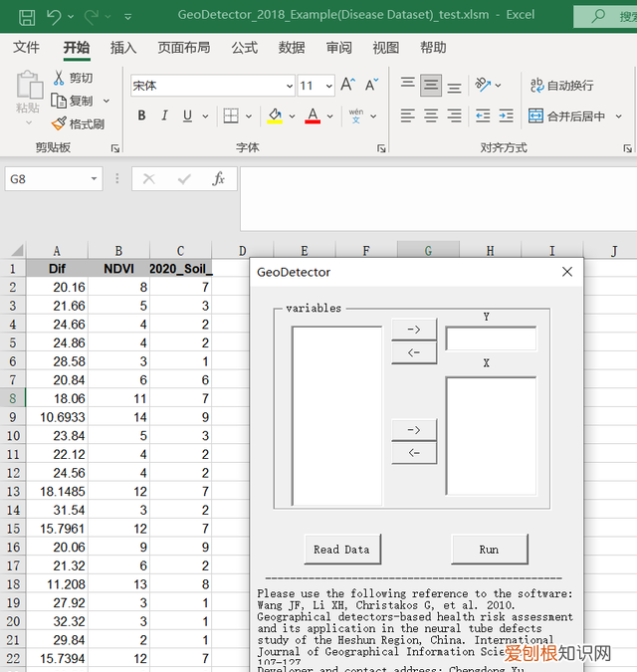637x672 pixels.
Task: Click the Borders grid icon
Action: tap(230, 116)
